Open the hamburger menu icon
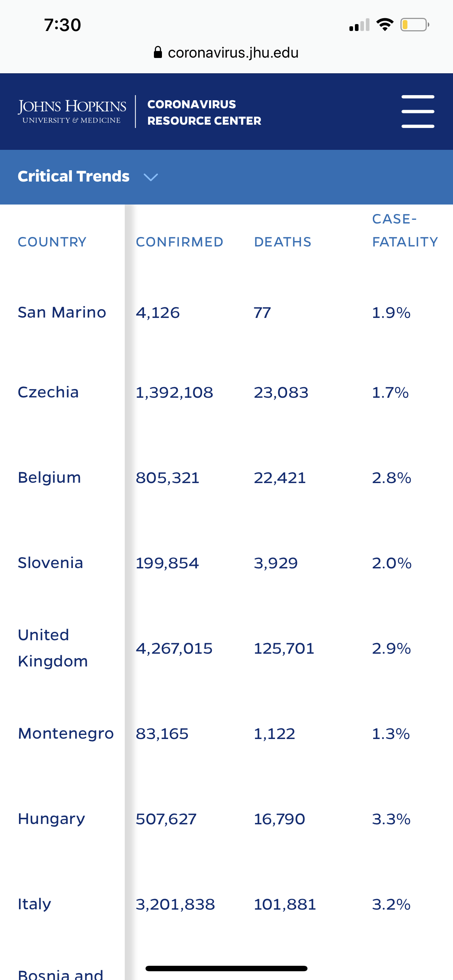453x980 pixels. tap(418, 111)
